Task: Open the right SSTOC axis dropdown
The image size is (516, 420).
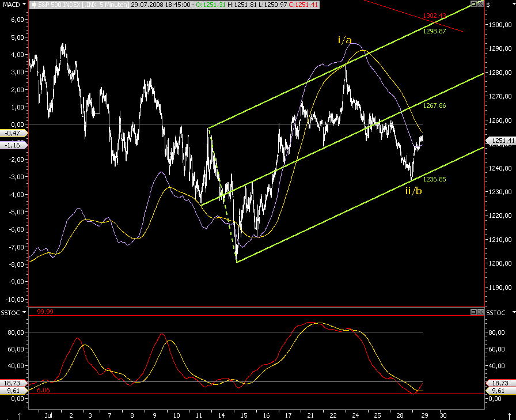Action: tap(514, 312)
